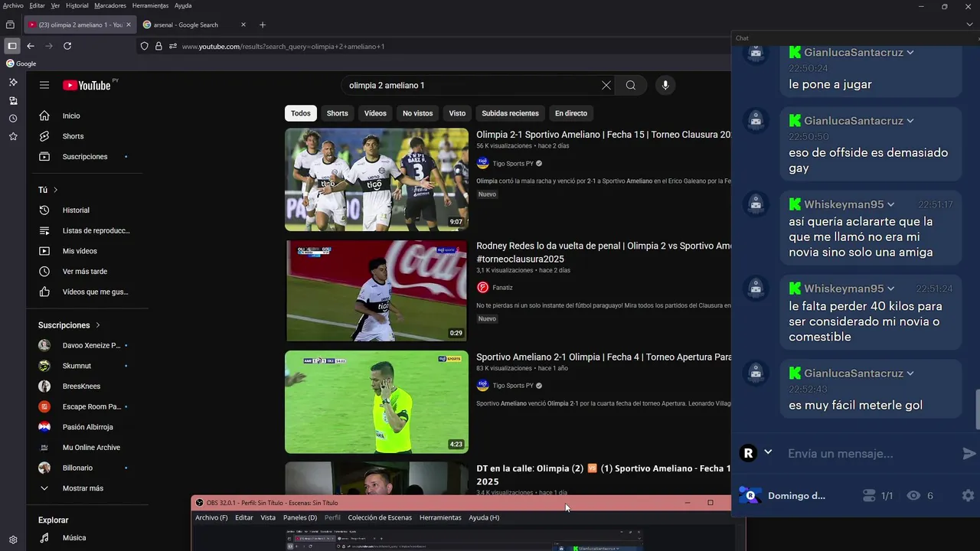Image resolution: width=980 pixels, height=551 pixels.
Task: Open the Archivo browser menu
Action: (x=13, y=5)
